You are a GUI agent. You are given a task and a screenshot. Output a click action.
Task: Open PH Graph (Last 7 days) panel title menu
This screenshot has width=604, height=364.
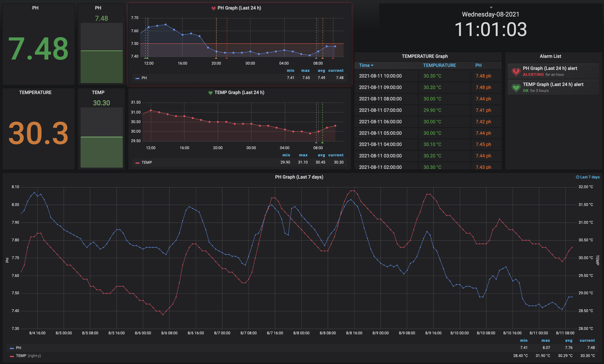(299, 177)
